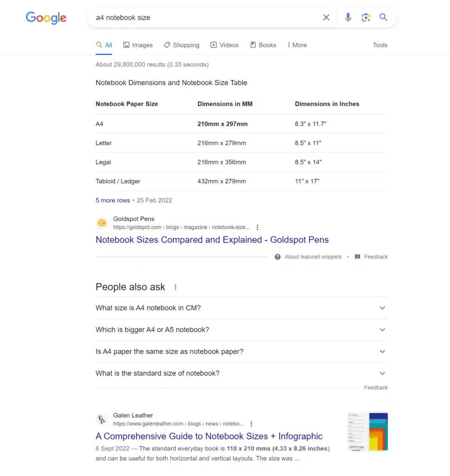The width and height of the screenshot is (450, 476).
Task: Start voice search with microphone icon
Action: (348, 18)
